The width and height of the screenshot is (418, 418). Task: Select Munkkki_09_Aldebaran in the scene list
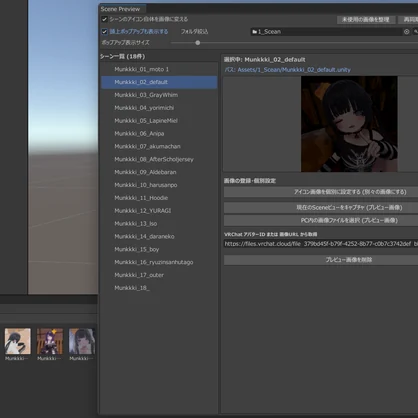(159, 172)
